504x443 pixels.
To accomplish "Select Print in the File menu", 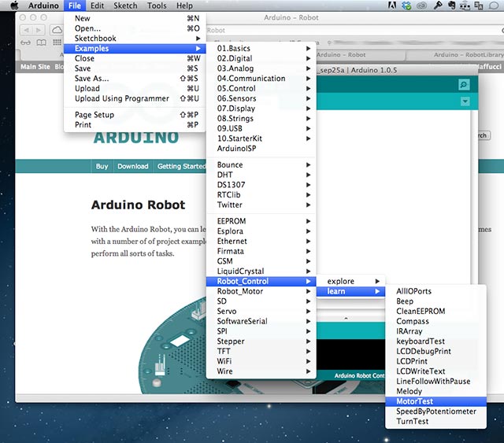I will (135, 124).
